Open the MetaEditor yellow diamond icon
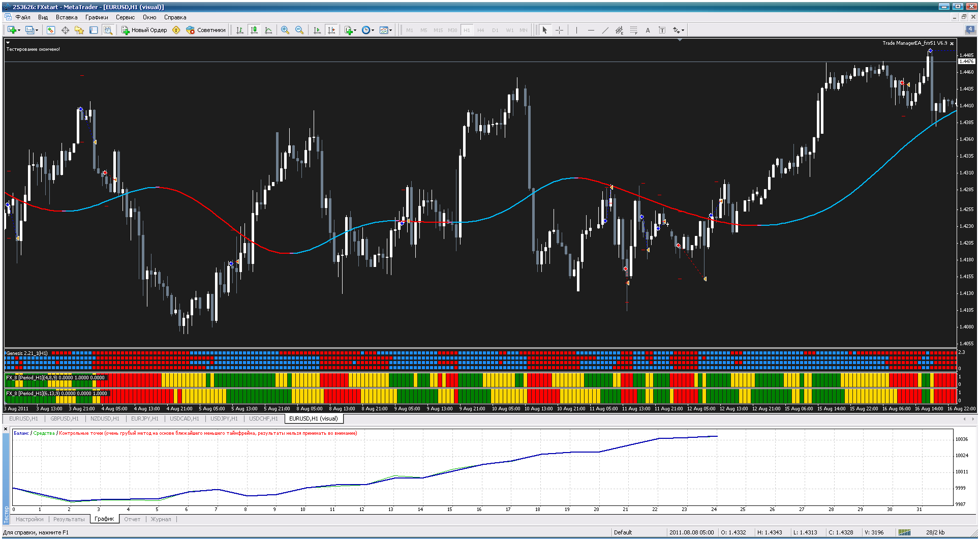 click(176, 30)
